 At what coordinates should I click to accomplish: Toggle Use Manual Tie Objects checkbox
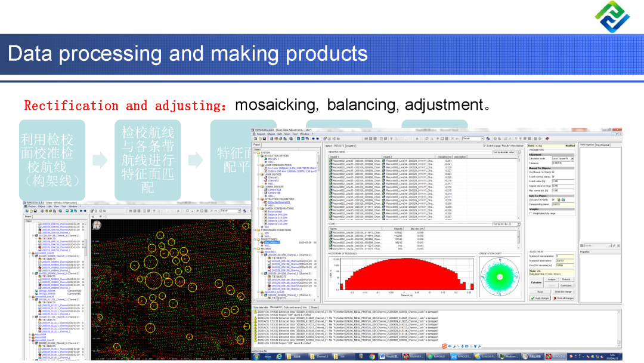[x=553, y=172]
